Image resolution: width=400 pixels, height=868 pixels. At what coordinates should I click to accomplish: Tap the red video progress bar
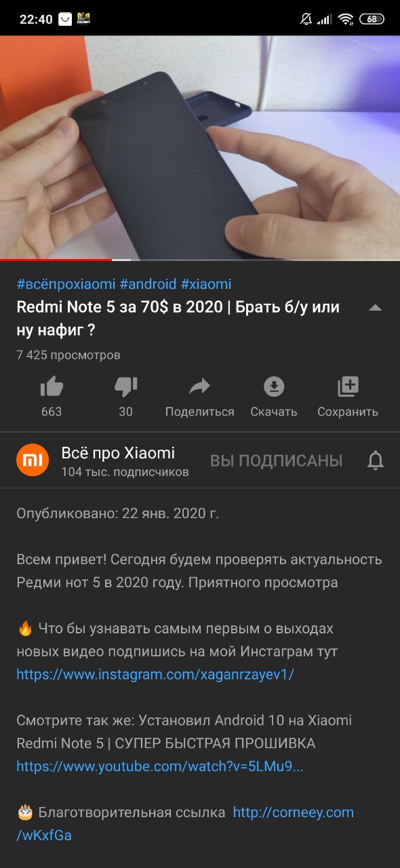point(56,260)
